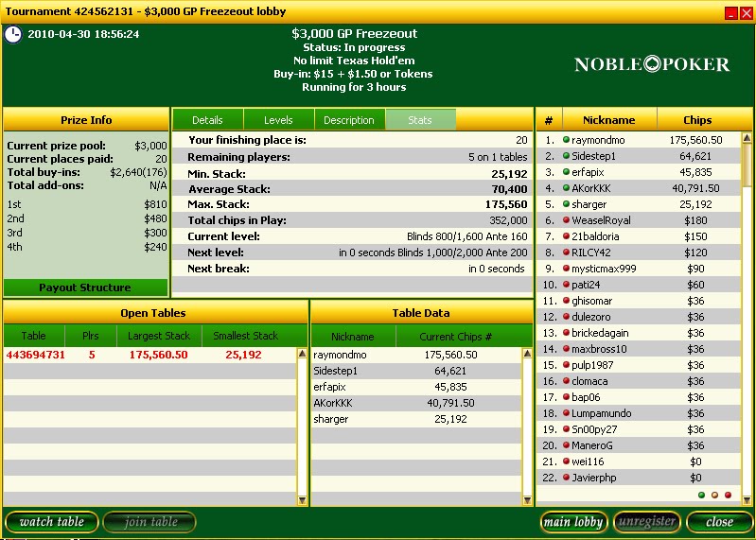Sort open tables by Largest Stack
The height and width of the screenshot is (540, 756).
click(x=159, y=336)
